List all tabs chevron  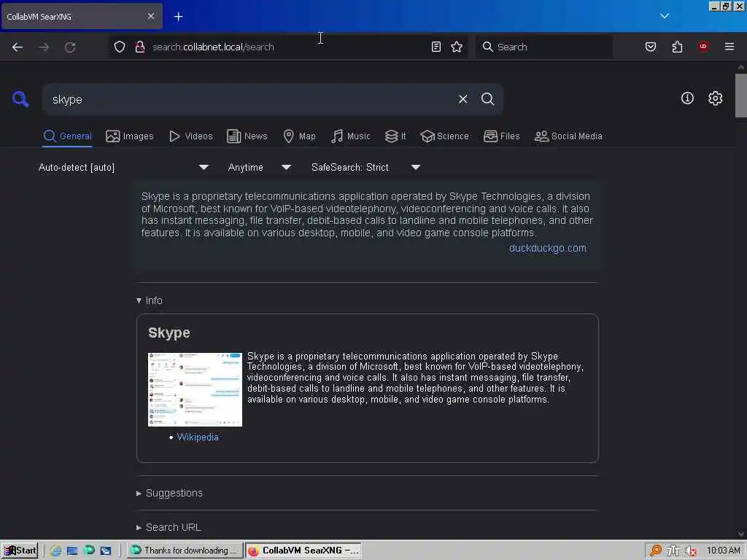(x=665, y=16)
